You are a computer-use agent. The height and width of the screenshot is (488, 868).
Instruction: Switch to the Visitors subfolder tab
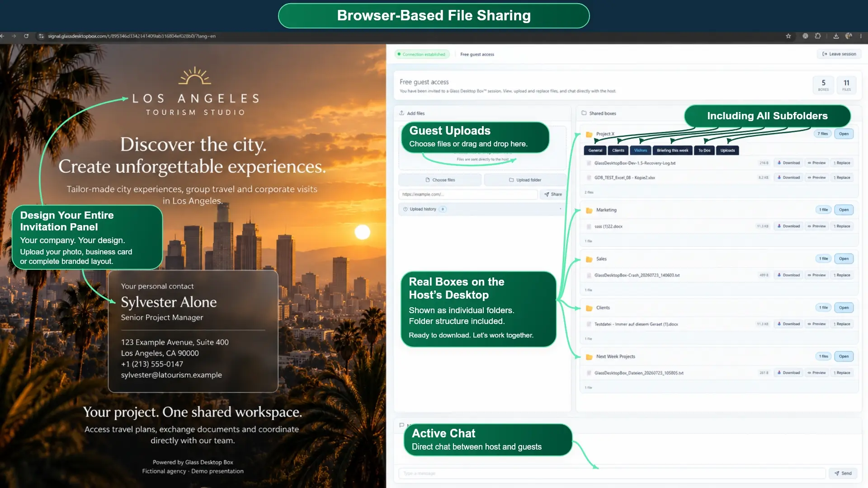pos(640,150)
